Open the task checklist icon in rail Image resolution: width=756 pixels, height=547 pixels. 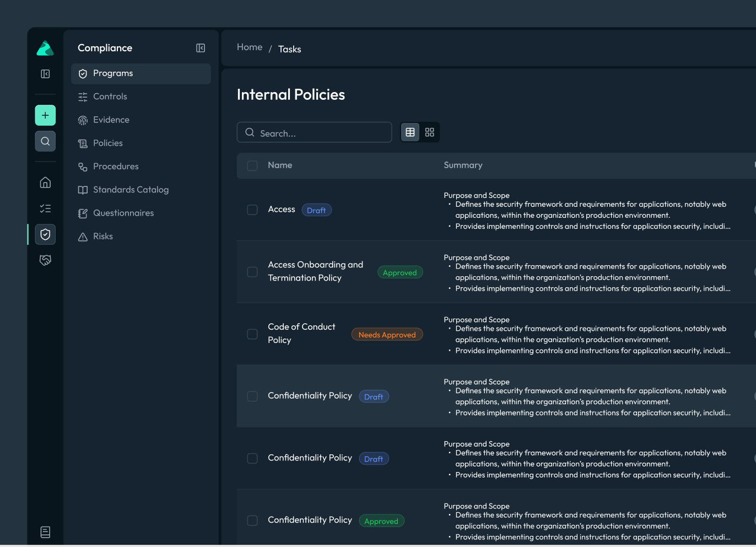tap(45, 208)
